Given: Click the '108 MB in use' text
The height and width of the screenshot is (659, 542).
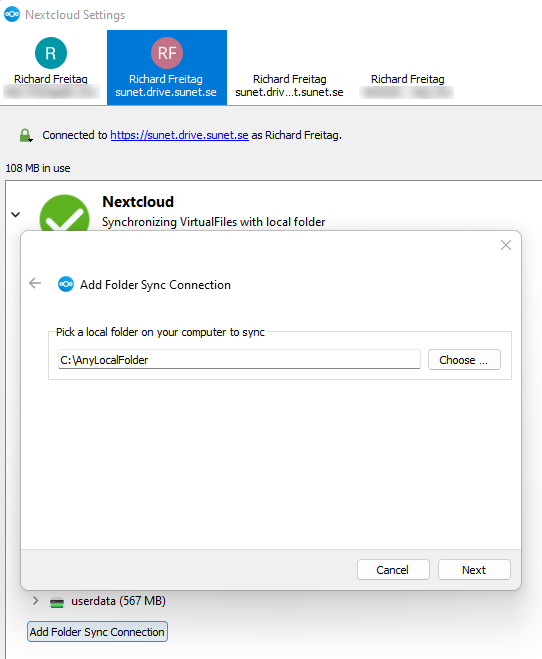Looking at the screenshot, I should pos(38,168).
